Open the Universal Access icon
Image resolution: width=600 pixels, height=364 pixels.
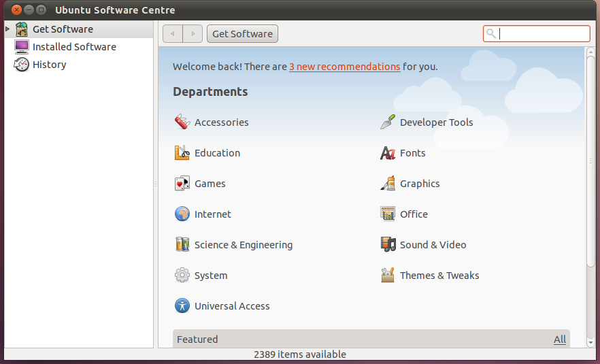pos(182,305)
